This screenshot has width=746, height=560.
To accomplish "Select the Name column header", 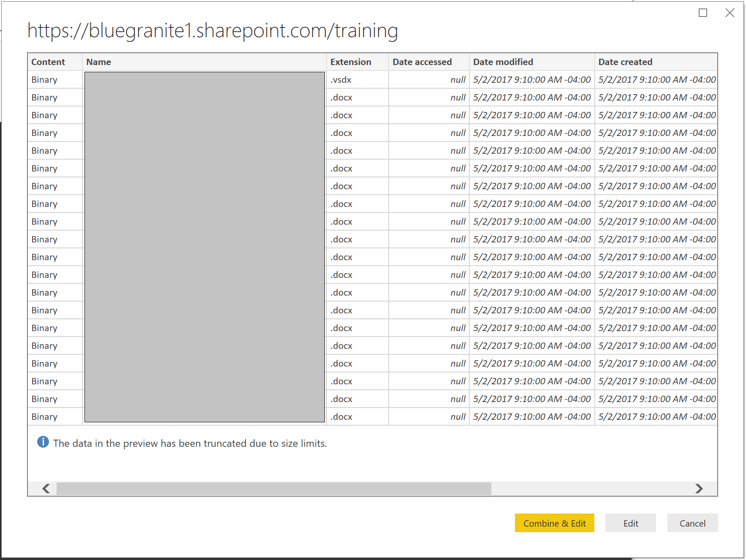I will coord(204,62).
